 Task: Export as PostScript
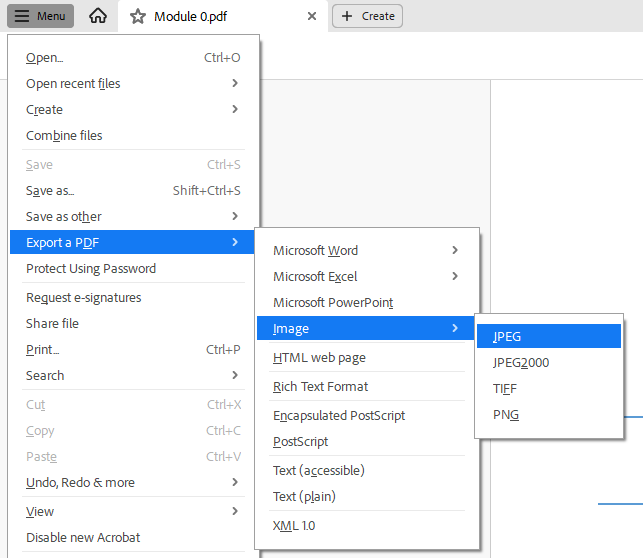[366, 442]
